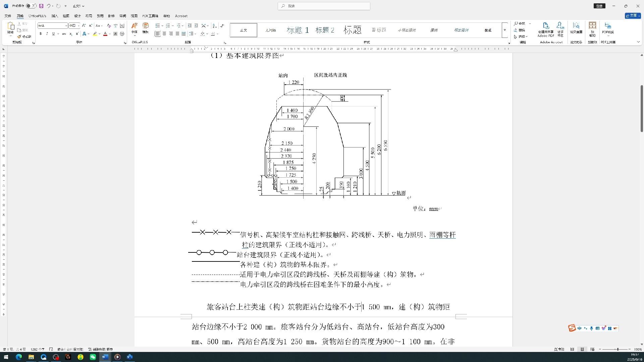Apply the Title style
The height and width of the screenshot is (362, 644).
click(352, 30)
